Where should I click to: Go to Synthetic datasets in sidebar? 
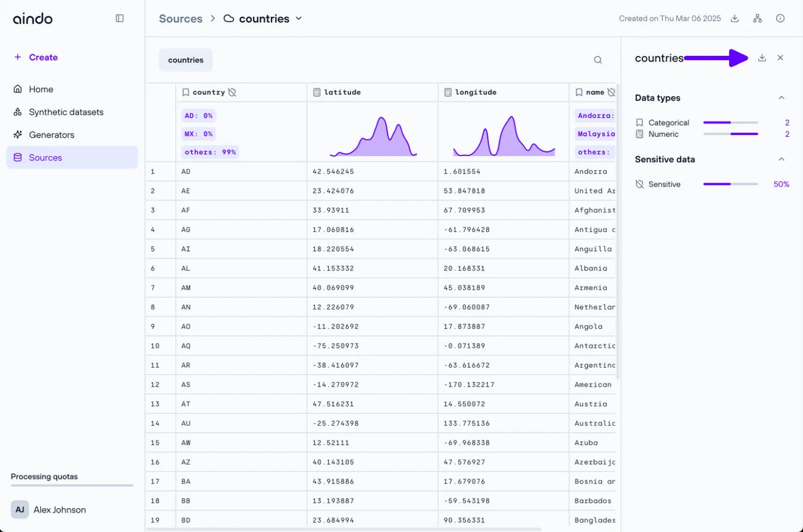pyautogui.click(x=66, y=112)
